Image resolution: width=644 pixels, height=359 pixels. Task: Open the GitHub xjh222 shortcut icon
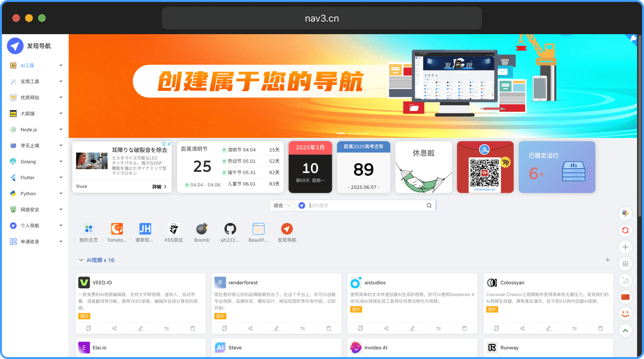point(230,229)
